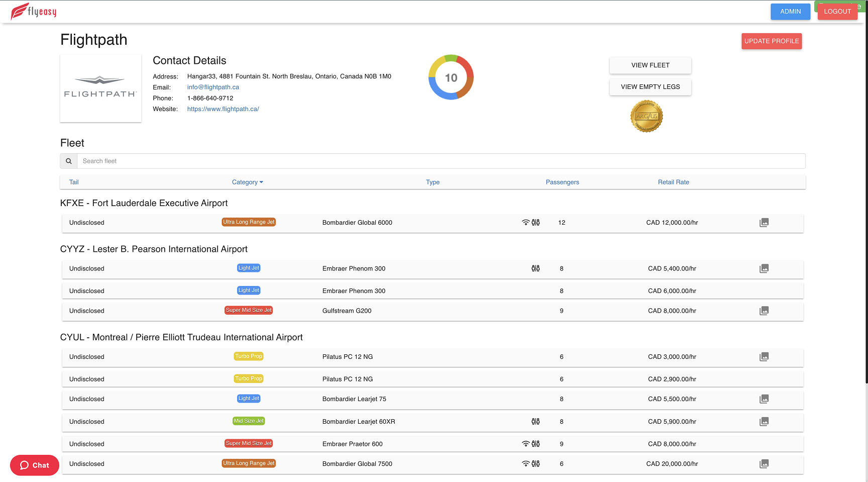The width and height of the screenshot is (868, 482).
Task: Click the wifi icon on Global 6000 row
Action: 526,222
